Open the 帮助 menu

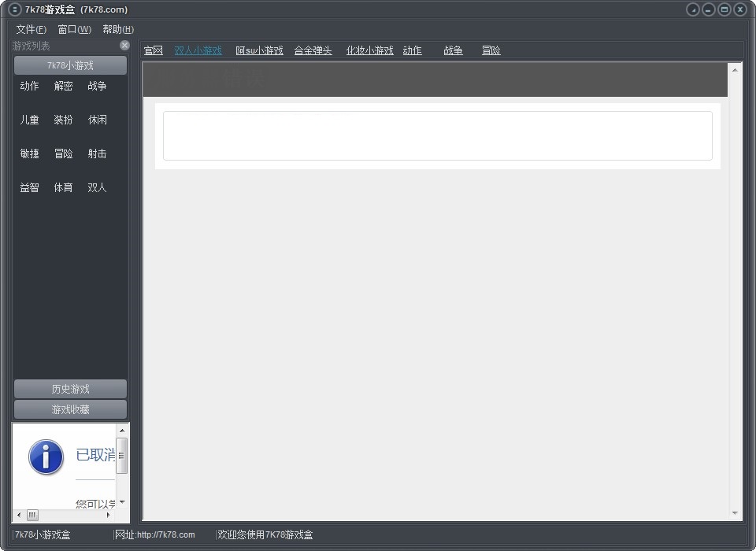pos(117,30)
